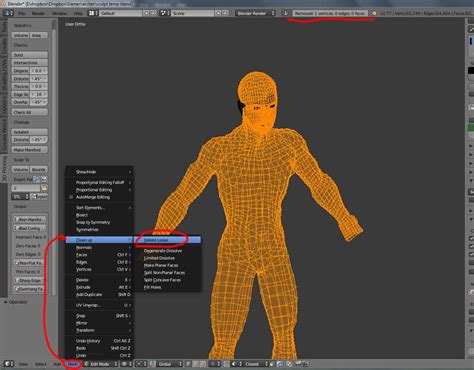Choose Fill Holes in Clean up submenu
The image size is (474, 370).
click(x=167, y=287)
